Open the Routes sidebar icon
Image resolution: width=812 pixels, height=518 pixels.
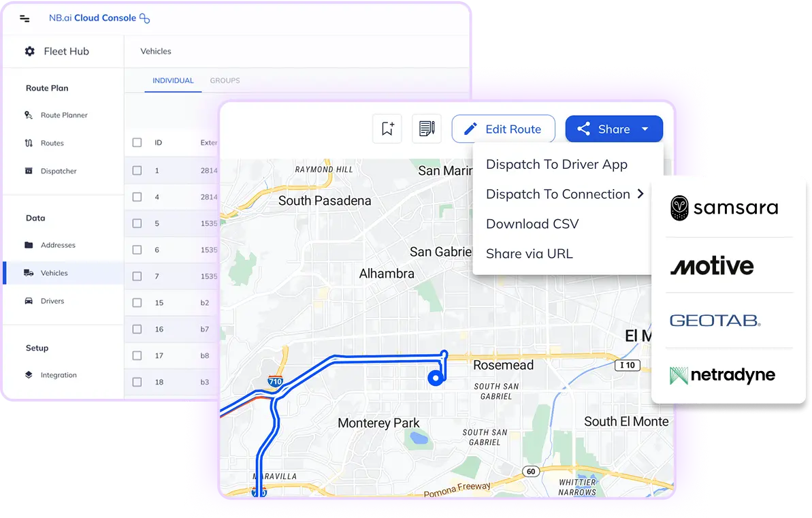[29, 143]
